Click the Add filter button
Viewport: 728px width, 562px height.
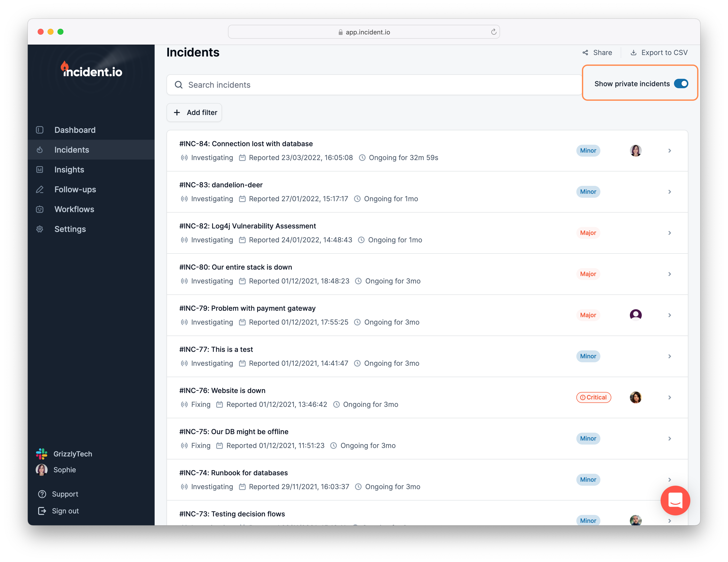[194, 113]
